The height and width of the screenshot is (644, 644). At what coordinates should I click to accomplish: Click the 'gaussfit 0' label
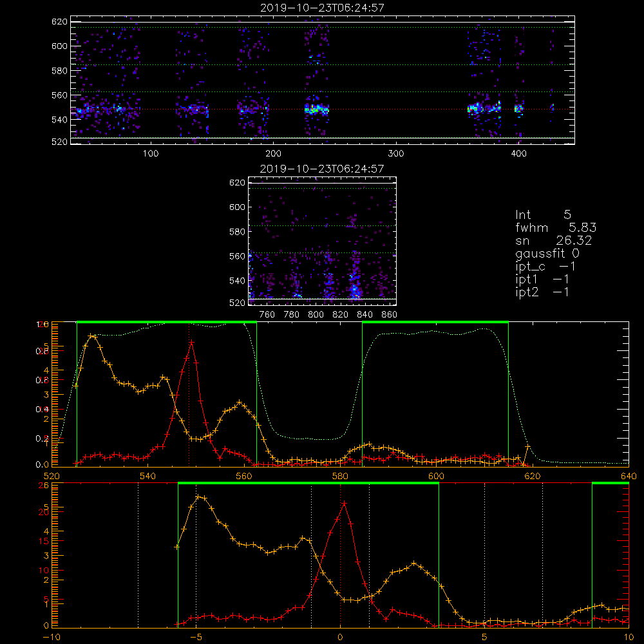(x=547, y=253)
